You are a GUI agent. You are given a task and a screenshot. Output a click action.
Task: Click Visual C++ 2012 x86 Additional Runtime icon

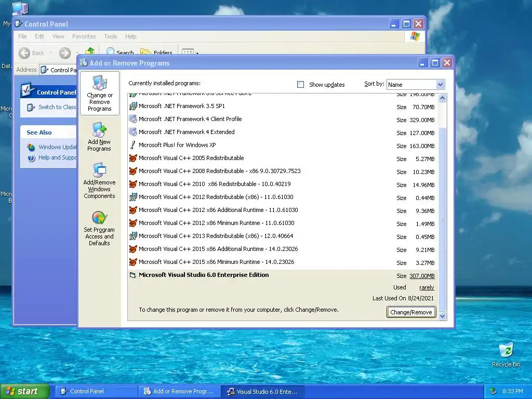(x=133, y=210)
